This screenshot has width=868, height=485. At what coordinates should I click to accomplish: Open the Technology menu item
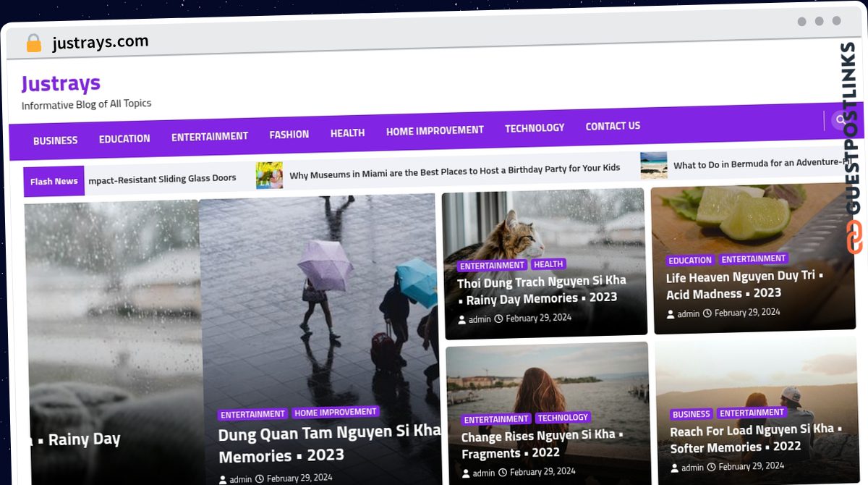tap(535, 127)
